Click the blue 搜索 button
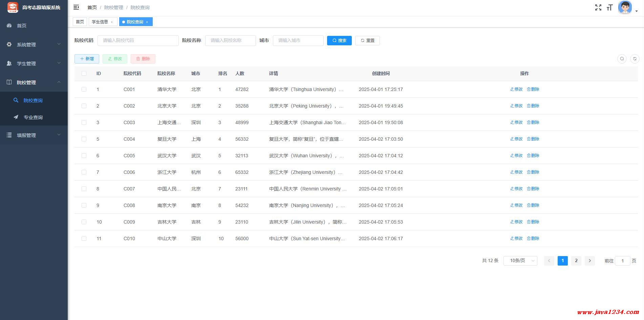The image size is (644, 320). point(339,41)
